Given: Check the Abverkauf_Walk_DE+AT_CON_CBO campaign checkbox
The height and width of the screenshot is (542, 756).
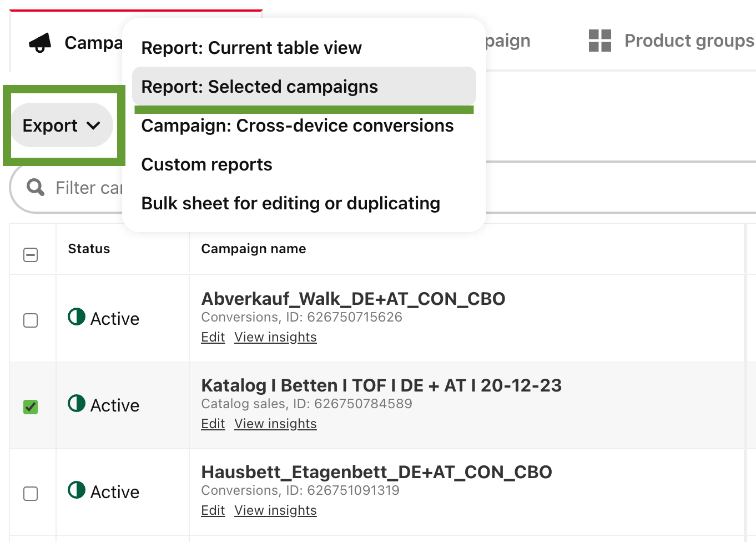Looking at the screenshot, I should 31,320.
